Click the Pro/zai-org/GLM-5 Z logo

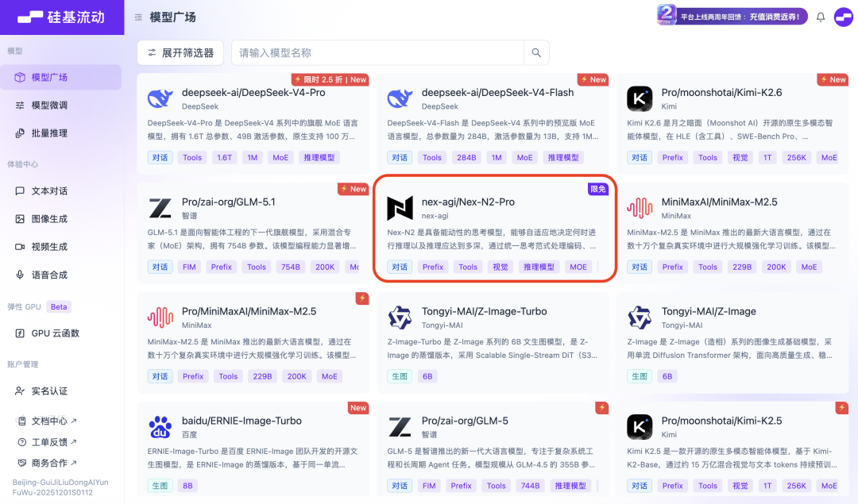point(400,427)
